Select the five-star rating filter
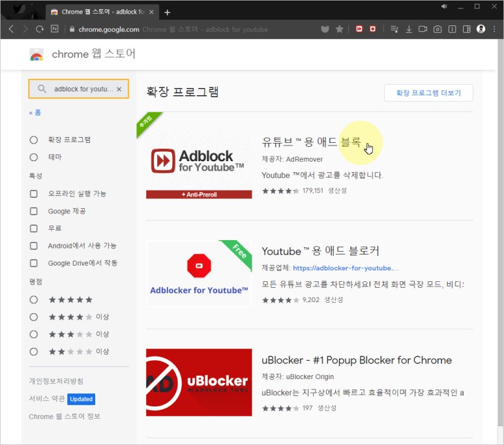 (x=34, y=300)
